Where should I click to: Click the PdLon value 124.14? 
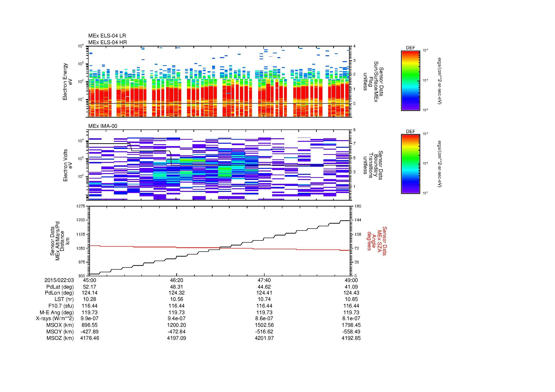[x=90, y=293]
